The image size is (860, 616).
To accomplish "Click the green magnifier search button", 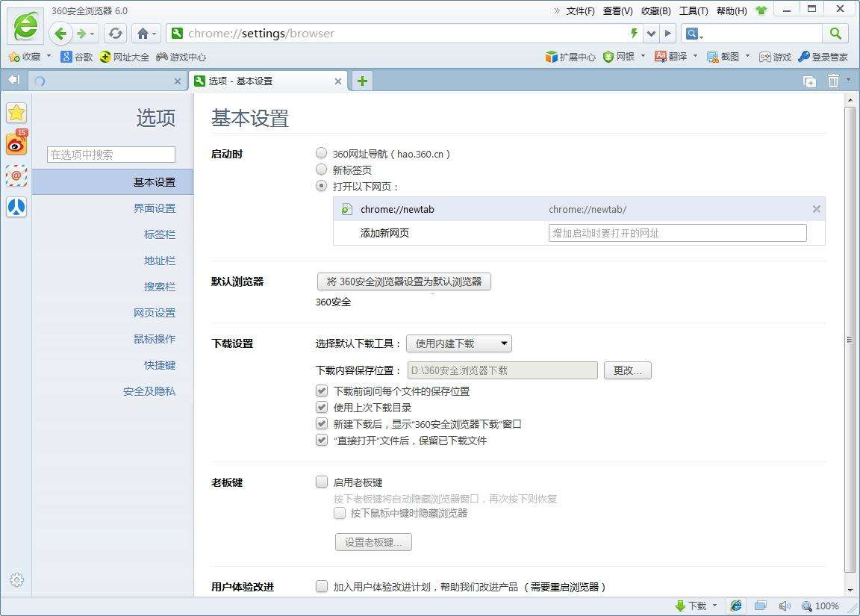I will (835, 34).
